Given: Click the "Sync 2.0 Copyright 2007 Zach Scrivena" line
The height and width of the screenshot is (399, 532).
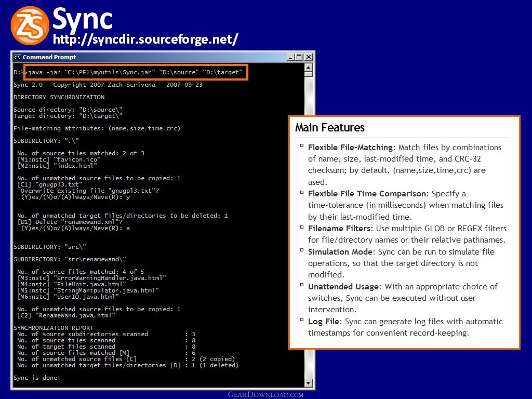Looking at the screenshot, I should tap(108, 85).
